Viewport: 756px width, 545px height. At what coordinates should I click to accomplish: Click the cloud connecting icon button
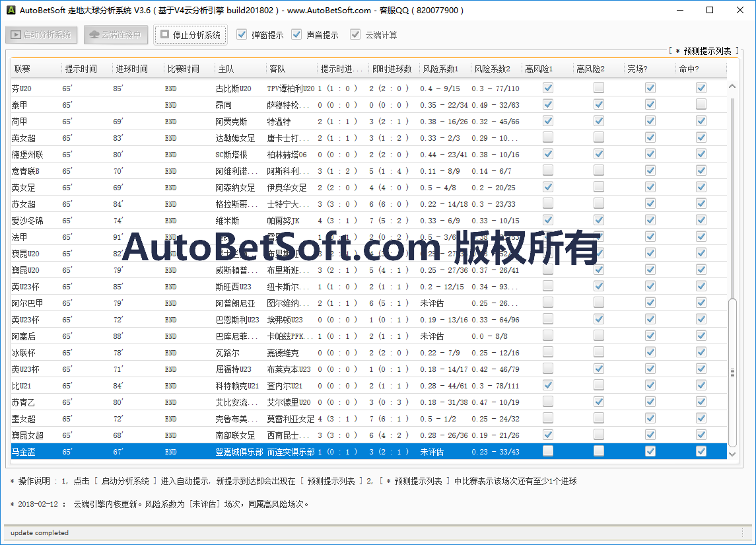[x=94, y=35]
